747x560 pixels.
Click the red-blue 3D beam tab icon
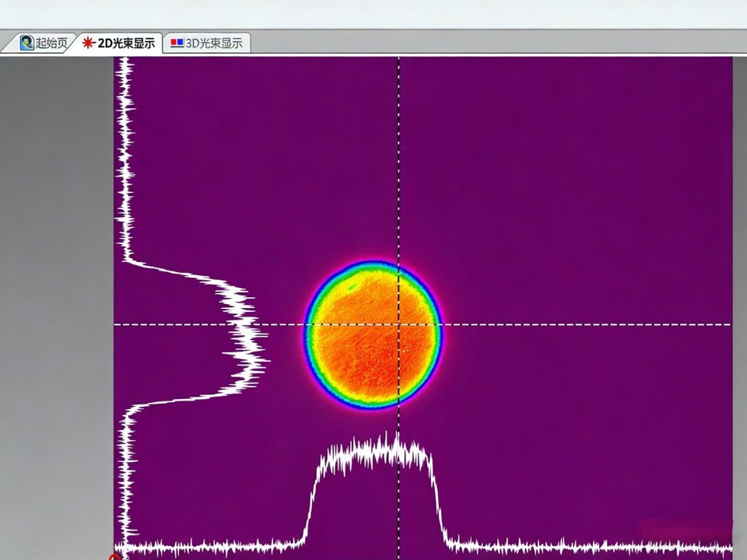point(177,43)
